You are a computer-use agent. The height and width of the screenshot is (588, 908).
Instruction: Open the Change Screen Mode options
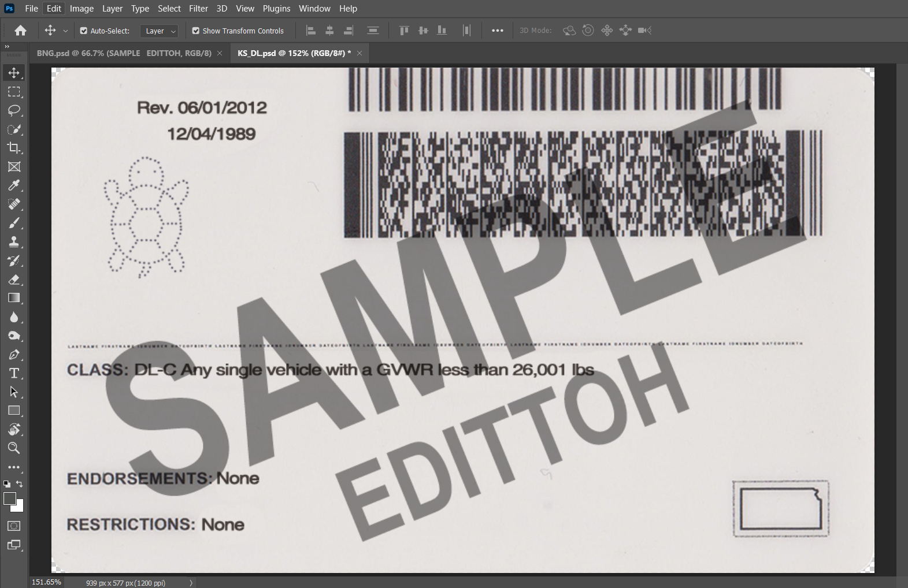[14, 545]
